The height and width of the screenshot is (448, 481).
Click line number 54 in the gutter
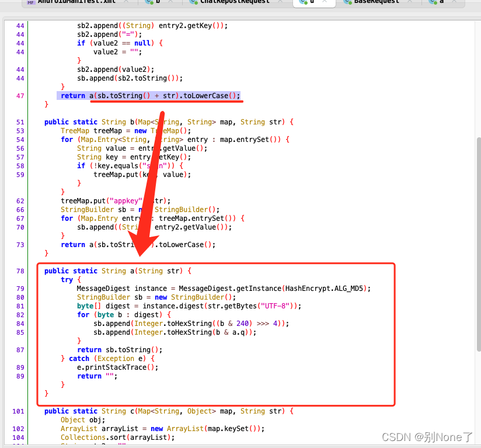click(x=20, y=140)
